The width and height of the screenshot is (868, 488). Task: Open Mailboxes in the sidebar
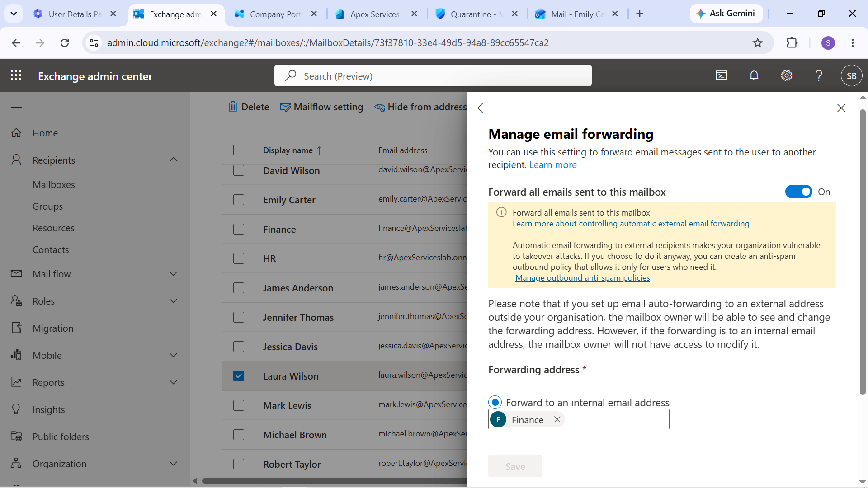pos(54,184)
